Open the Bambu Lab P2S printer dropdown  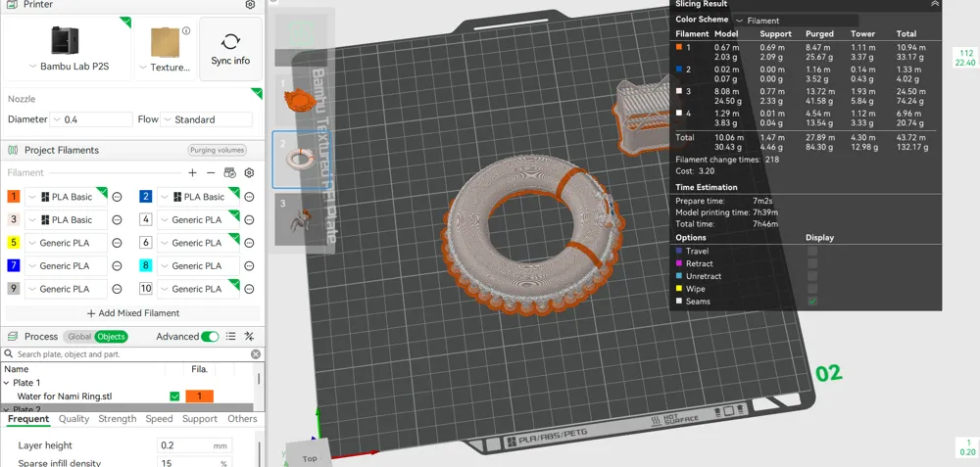tap(69, 67)
